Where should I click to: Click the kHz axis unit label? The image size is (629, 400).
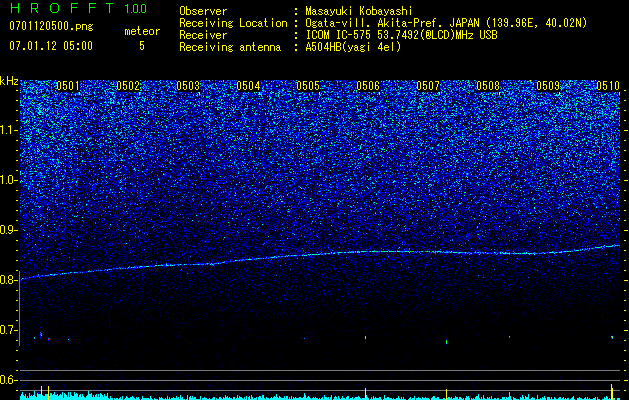click(9, 81)
